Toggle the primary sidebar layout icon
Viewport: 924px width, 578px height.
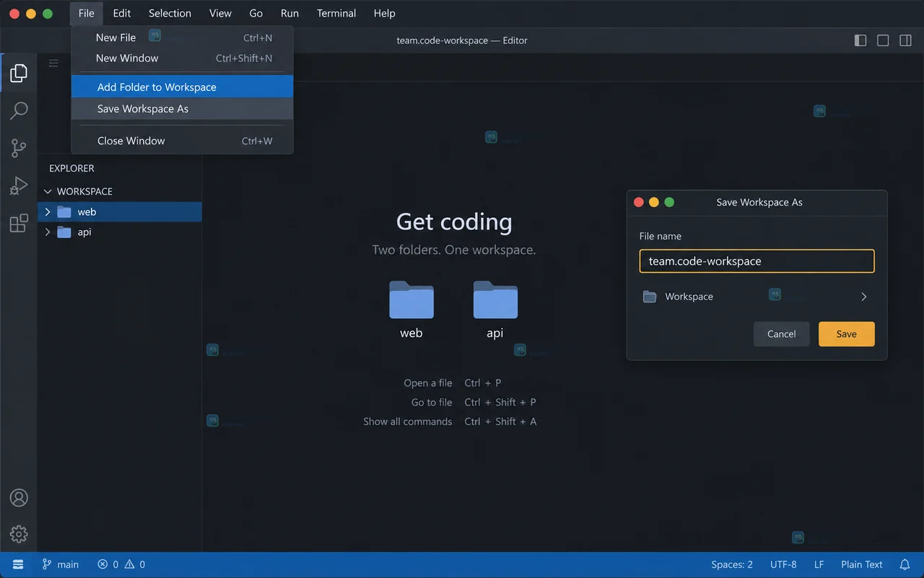pos(860,40)
